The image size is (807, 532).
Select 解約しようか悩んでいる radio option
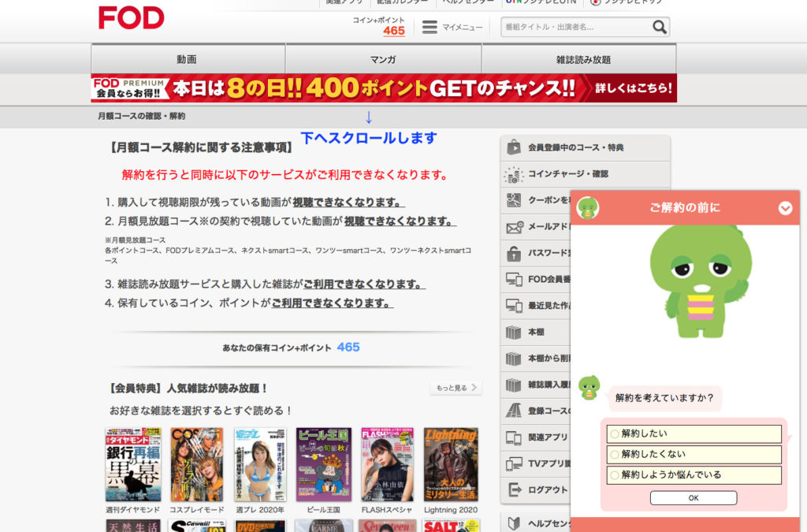(x=694, y=475)
